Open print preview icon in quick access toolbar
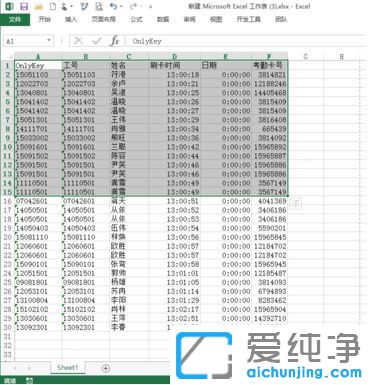The height and width of the screenshot is (385, 370). [x=99, y=6]
